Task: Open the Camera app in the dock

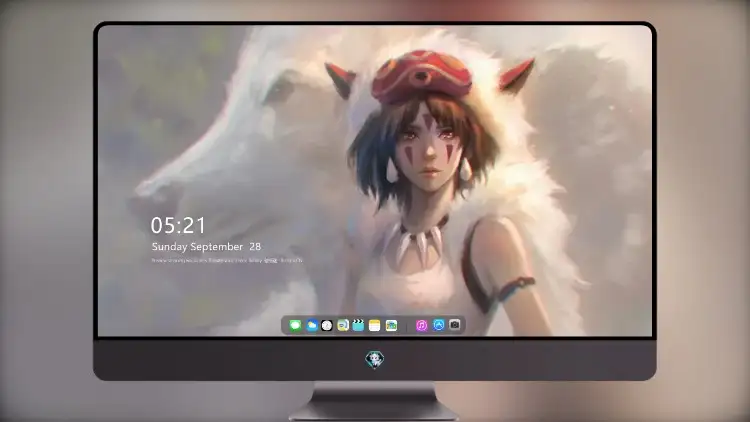Action: [455, 325]
